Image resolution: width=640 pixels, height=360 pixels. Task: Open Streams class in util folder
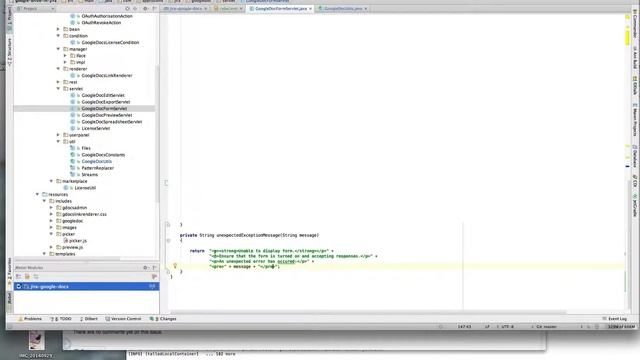[x=90, y=174]
